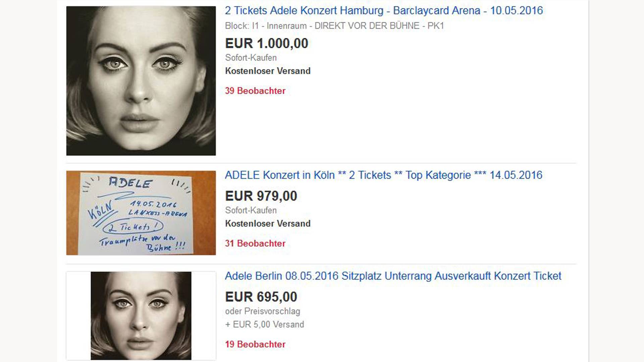Click the Adele thumbnail for the Berlin listing
The image size is (644, 362).
[x=141, y=316]
